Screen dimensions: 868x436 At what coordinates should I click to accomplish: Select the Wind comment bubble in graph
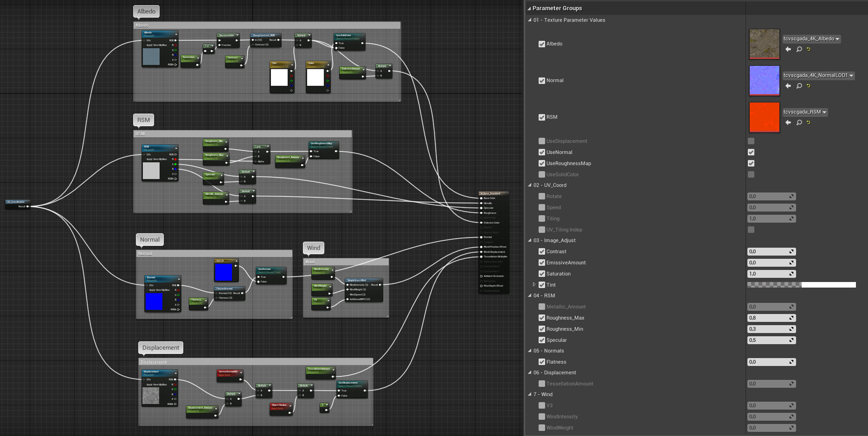[x=314, y=248]
